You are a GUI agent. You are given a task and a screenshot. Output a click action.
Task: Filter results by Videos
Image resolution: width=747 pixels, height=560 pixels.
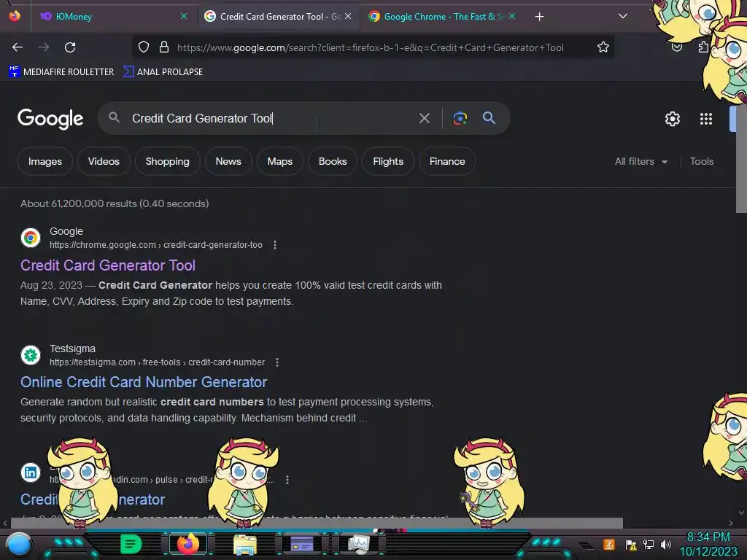[x=104, y=161]
